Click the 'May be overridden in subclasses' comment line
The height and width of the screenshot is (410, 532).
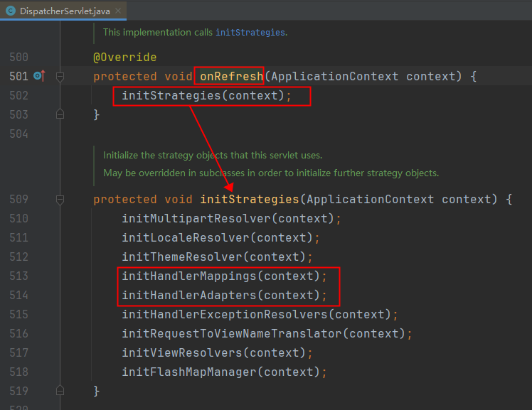tap(271, 173)
